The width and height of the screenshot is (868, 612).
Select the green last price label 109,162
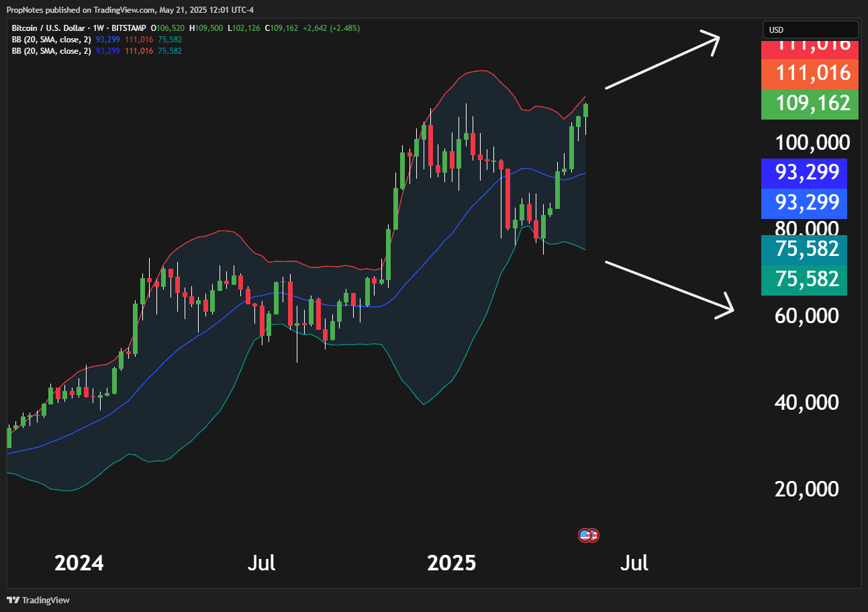809,103
